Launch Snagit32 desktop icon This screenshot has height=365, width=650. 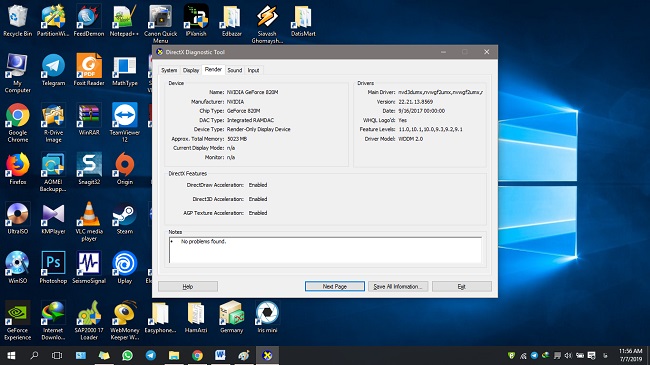tap(89, 168)
